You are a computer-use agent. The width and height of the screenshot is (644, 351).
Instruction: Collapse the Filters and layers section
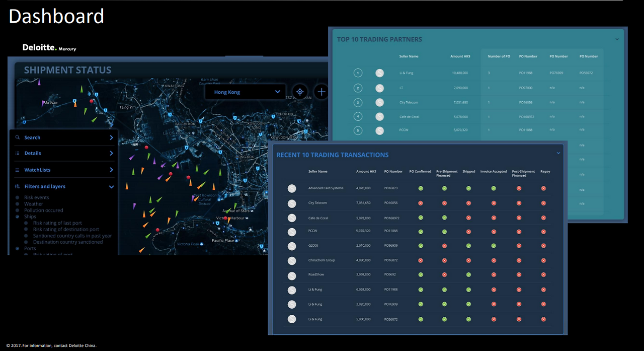click(x=111, y=186)
